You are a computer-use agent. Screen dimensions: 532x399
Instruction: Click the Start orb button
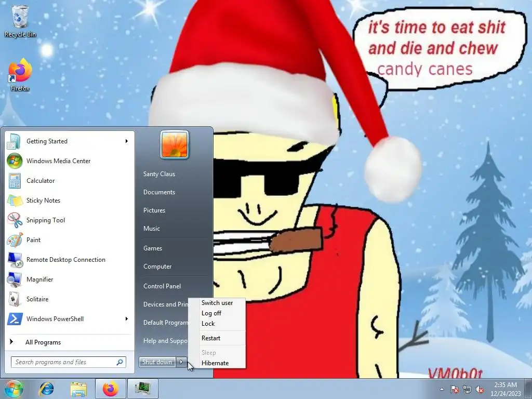[x=14, y=389]
